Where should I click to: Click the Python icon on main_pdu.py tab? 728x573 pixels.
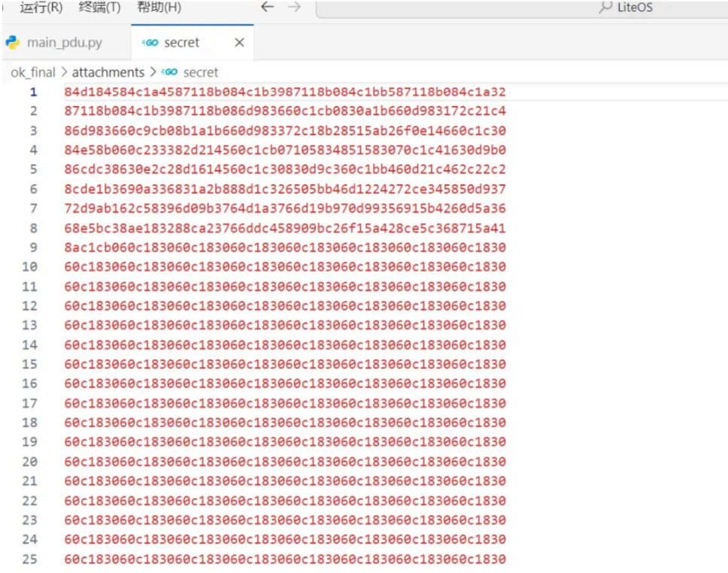tap(13, 43)
